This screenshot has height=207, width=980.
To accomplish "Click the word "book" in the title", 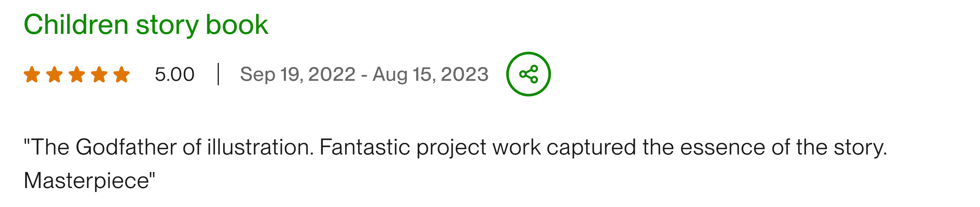I will [237, 25].
